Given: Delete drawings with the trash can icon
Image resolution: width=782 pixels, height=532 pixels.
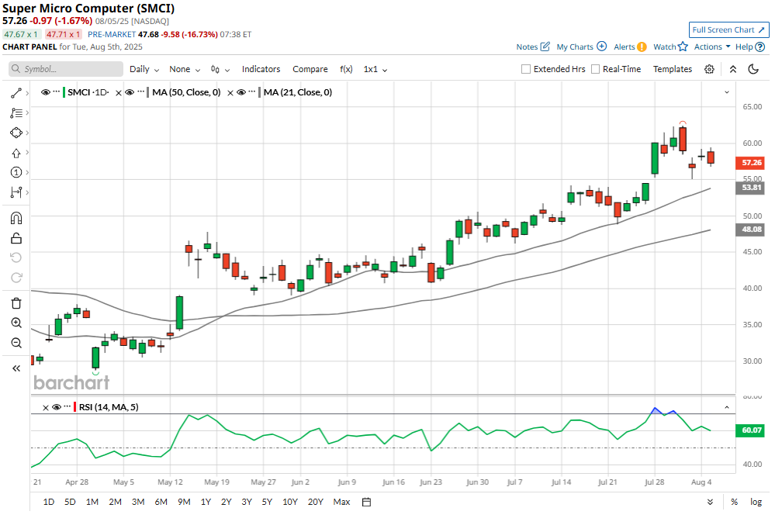Looking at the screenshot, I should [x=16, y=303].
